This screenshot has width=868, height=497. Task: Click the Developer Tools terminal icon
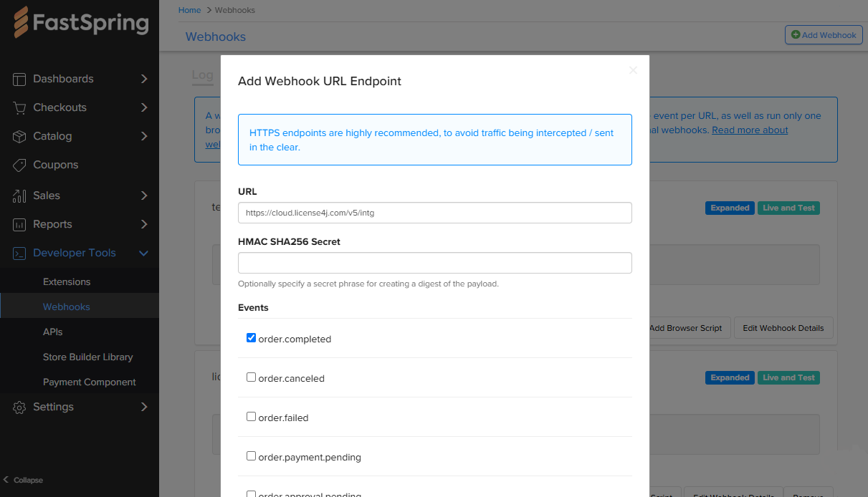click(x=20, y=253)
